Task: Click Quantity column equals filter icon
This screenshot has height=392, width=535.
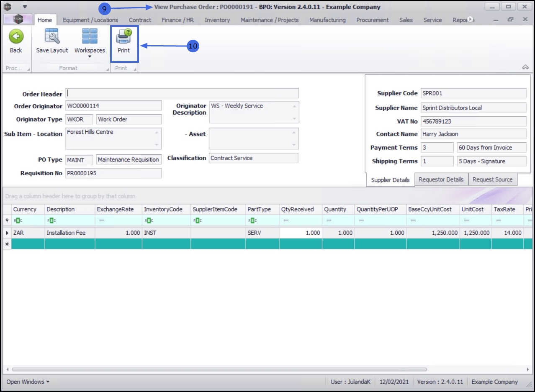Action: click(x=329, y=220)
